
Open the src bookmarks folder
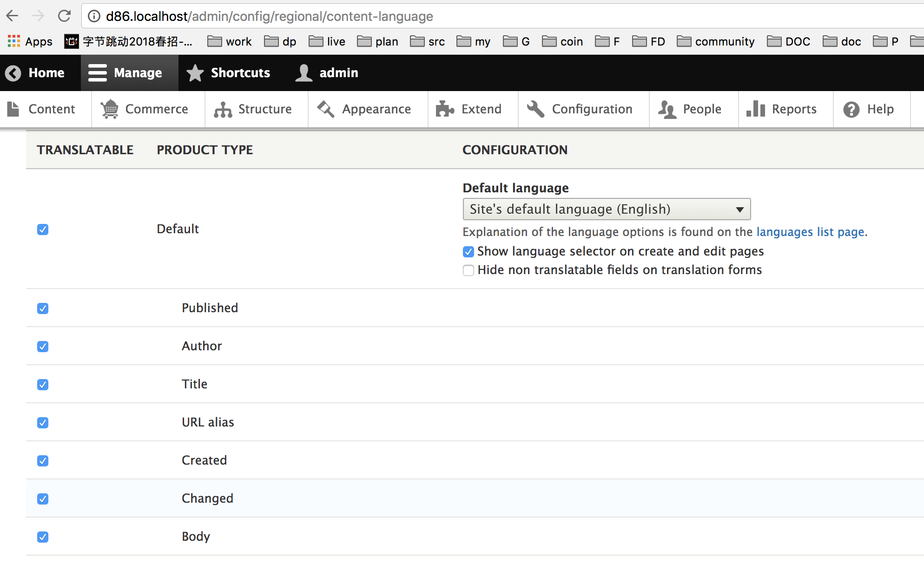[x=428, y=41]
